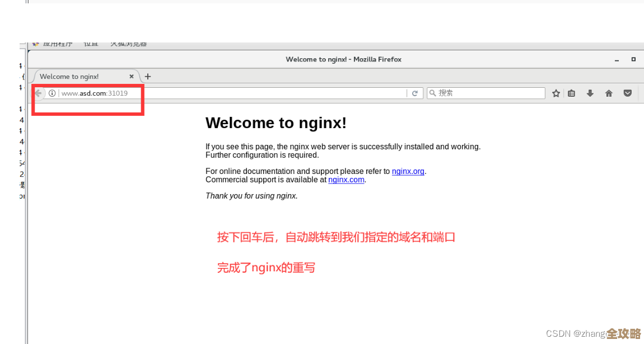Open the 位置 menu
Viewport: 644px width, 344px height.
pos(91,43)
